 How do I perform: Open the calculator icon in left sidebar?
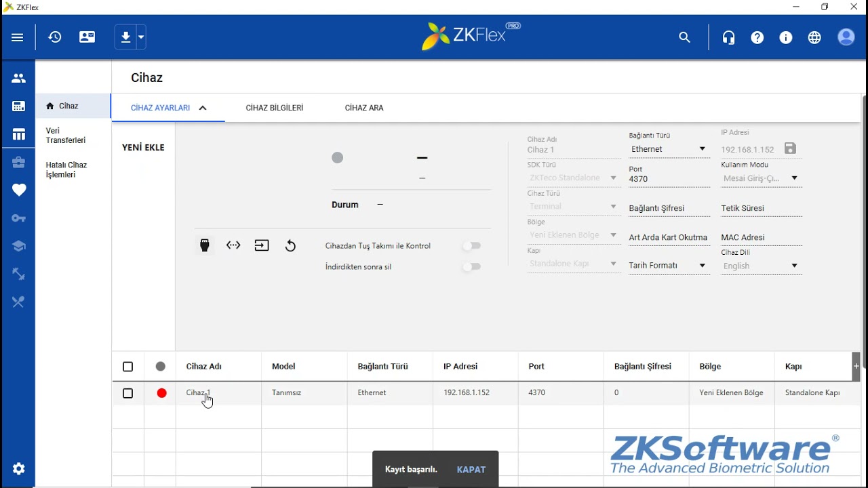(18, 106)
